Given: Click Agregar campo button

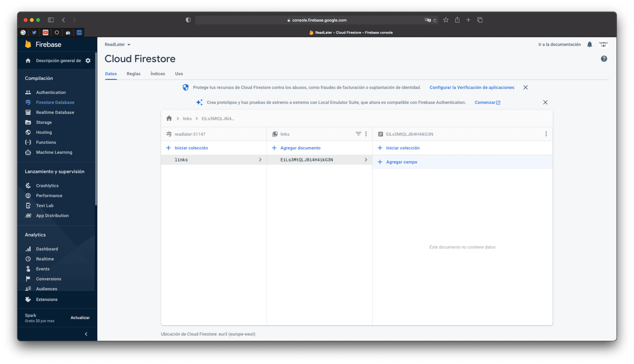Looking at the screenshot, I should (x=401, y=162).
